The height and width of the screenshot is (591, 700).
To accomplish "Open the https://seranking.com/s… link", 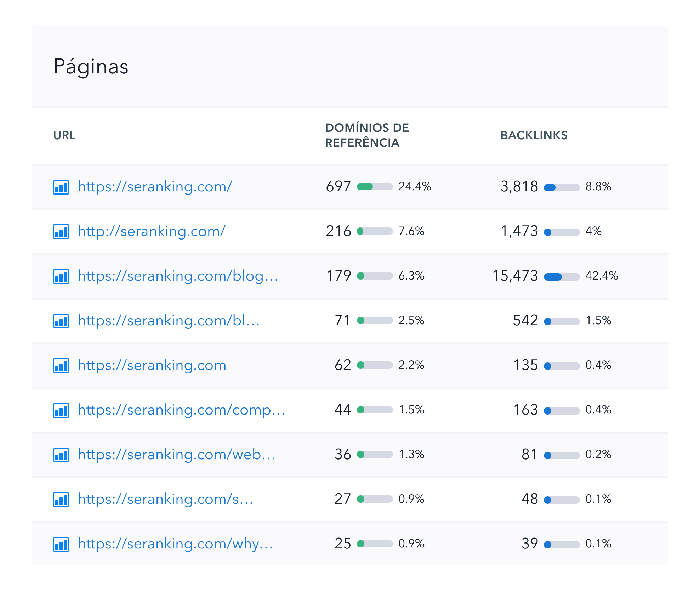I will 165,499.
